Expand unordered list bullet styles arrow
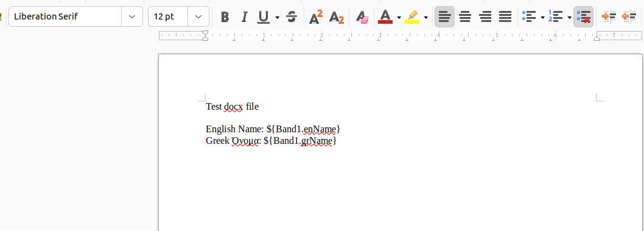Screen dimensions: 644x231 (x=542, y=17)
